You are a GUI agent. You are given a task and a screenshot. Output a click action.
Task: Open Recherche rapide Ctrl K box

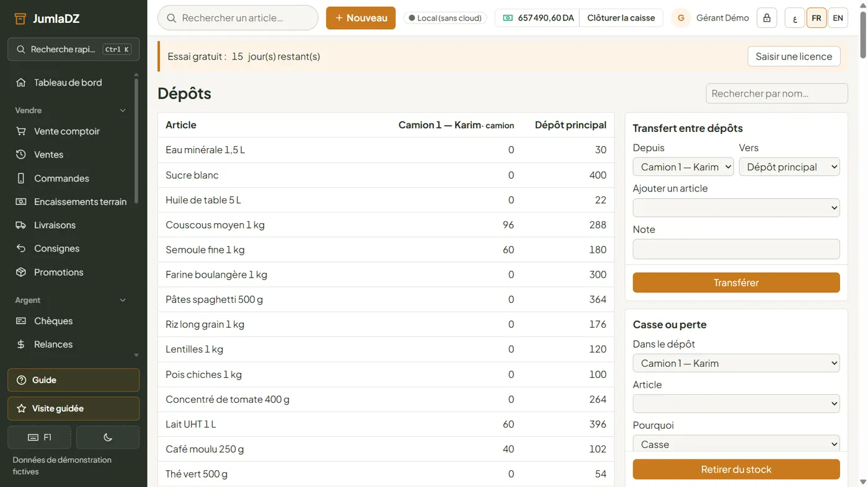tap(74, 50)
